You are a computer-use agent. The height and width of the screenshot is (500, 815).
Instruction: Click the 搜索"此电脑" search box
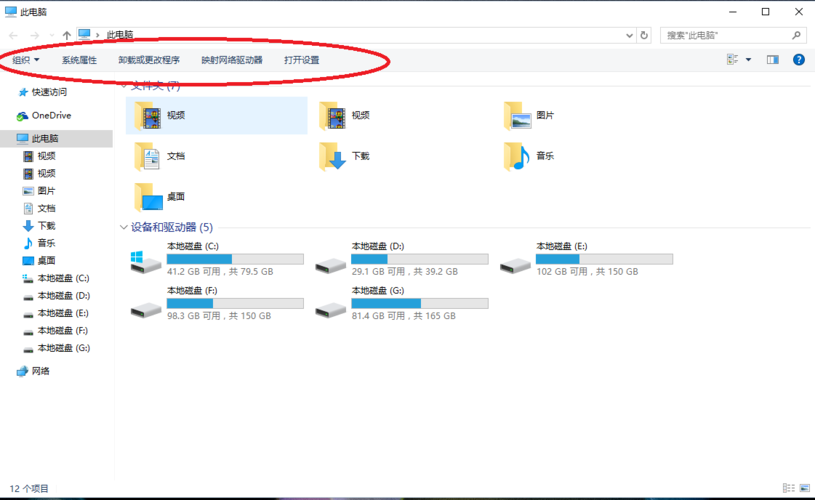(733, 35)
